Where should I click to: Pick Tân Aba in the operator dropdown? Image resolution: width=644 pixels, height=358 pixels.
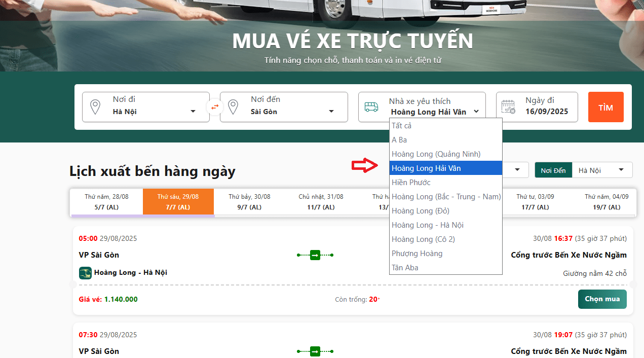click(x=405, y=268)
